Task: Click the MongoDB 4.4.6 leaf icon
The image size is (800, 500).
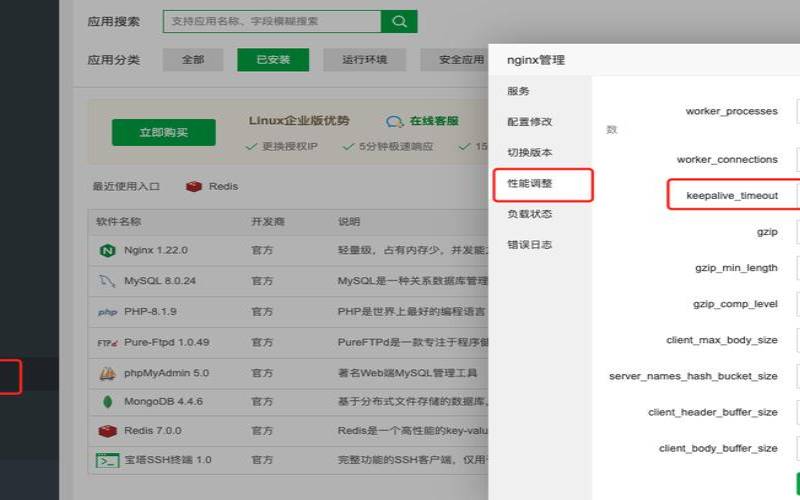Action: (107, 403)
